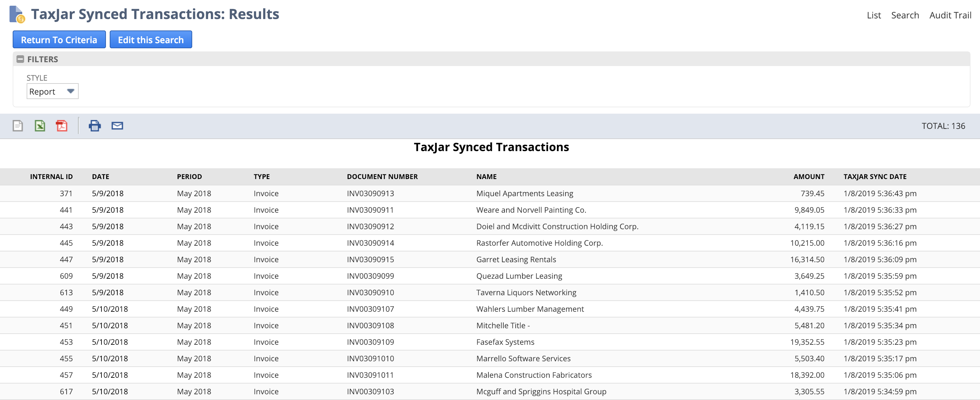
Task: Open the Audit Trail link
Action: click(x=950, y=15)
